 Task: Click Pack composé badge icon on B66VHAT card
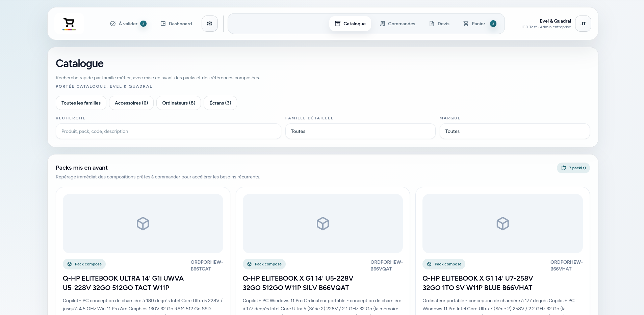[x=429, y=264]
